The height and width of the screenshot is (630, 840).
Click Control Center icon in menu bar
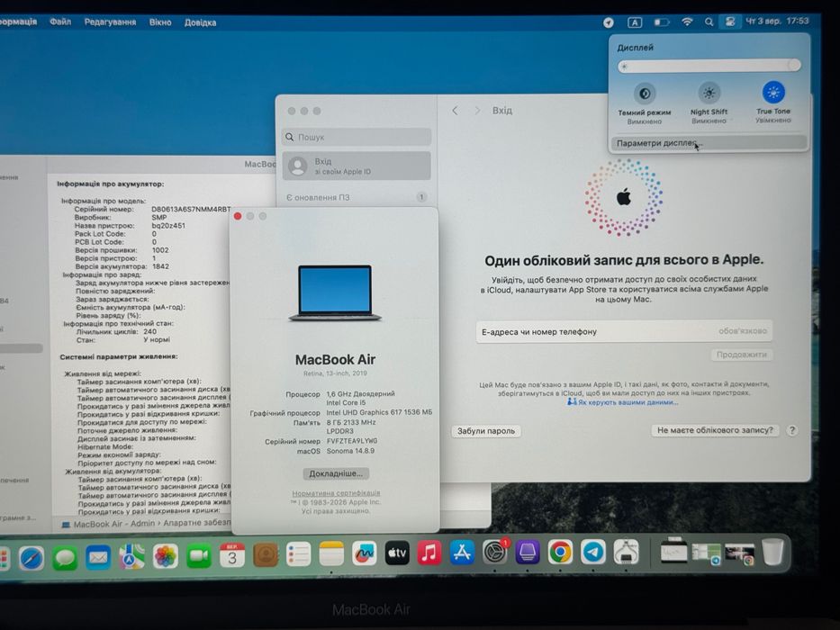click(x=729, y=22)
